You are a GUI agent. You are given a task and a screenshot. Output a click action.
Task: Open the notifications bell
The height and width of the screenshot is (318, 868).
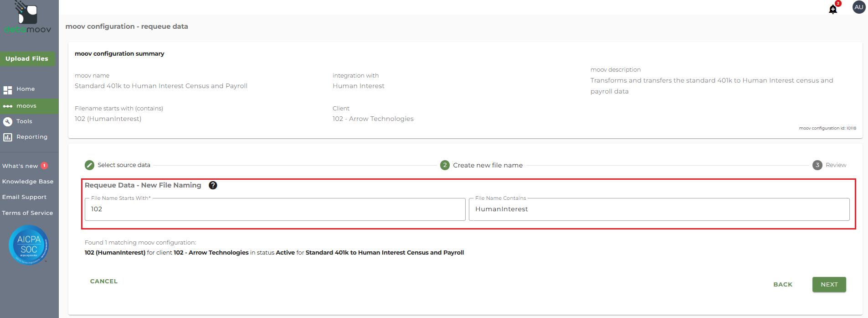point(833,9)
